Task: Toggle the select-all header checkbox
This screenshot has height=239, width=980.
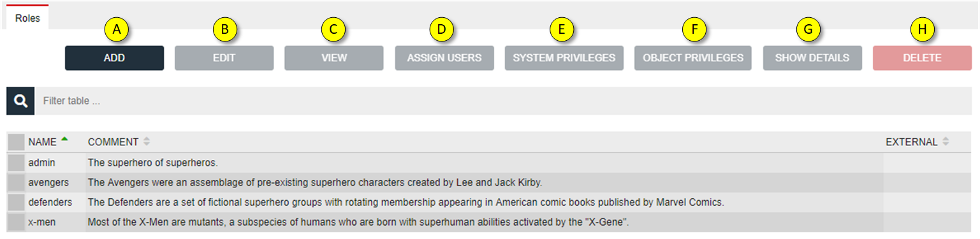Action: 17,141
